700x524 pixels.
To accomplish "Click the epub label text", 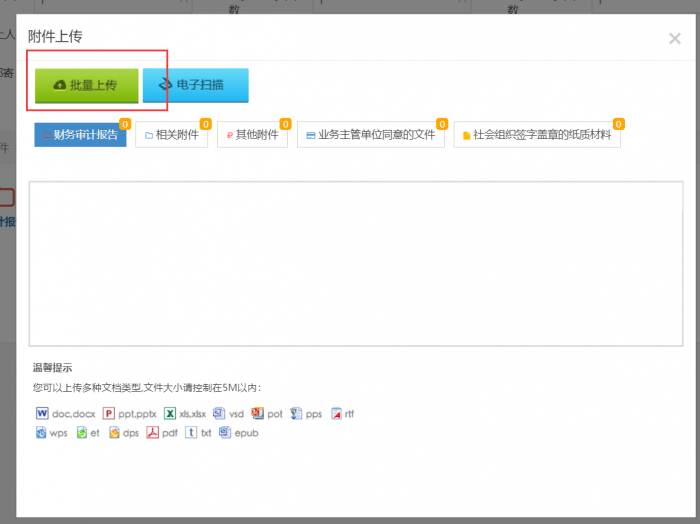I will point(246,433).
